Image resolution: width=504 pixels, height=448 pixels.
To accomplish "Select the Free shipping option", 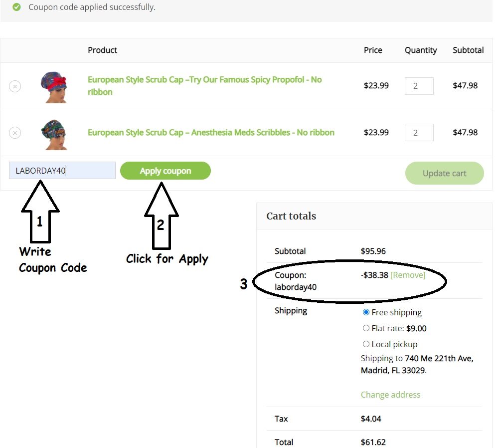I will [366, 312].
